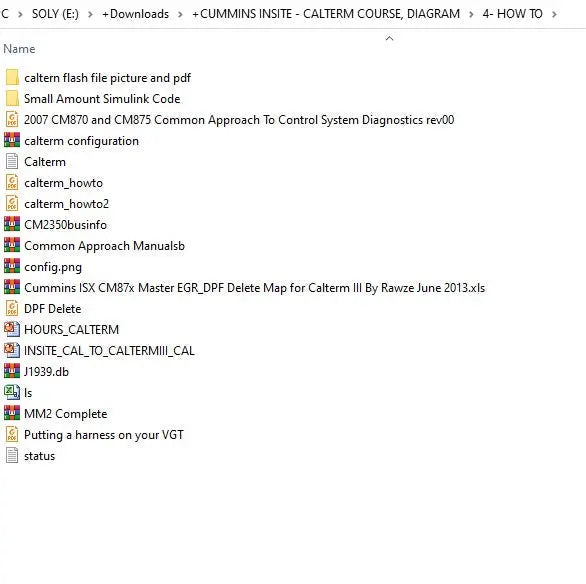Click the text file icon beside Calterm
The image size is (586, 584).
(12, 162)
